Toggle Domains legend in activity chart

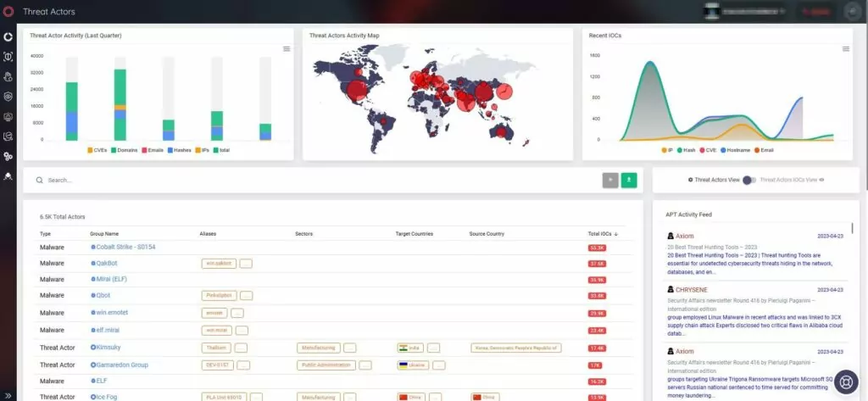tap(124, 150)
